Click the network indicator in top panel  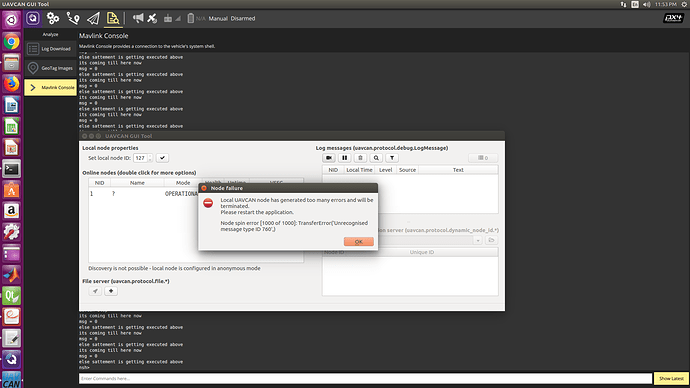coord(623,4)
